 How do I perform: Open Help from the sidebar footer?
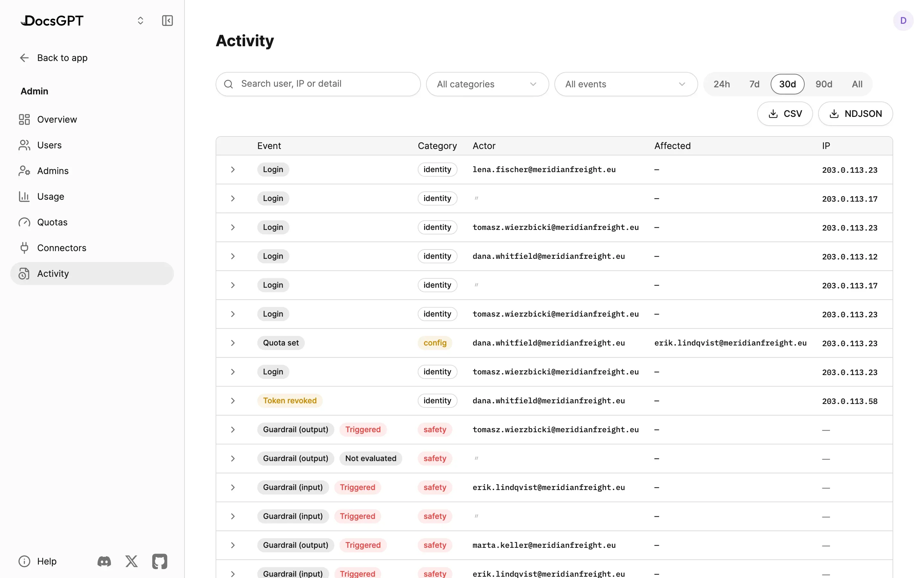(x=38, y=561)
